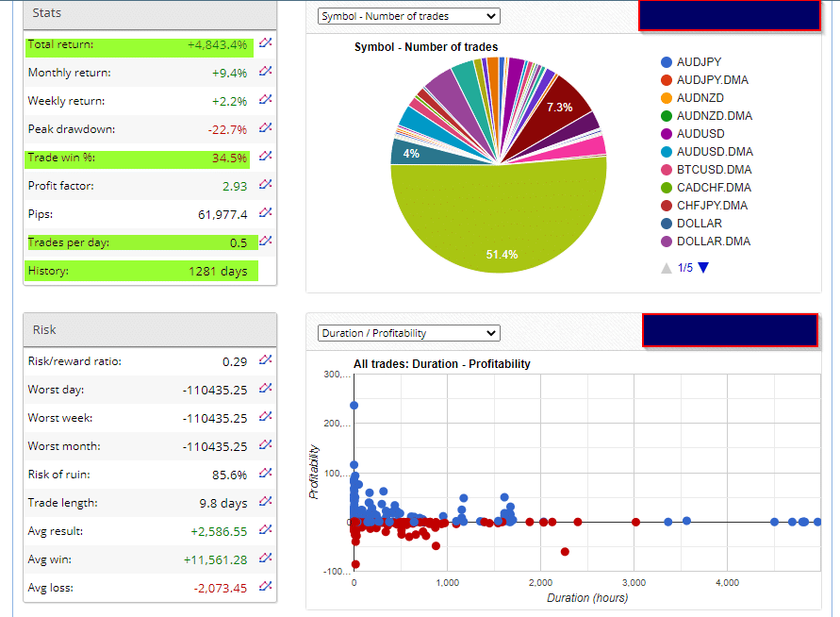Click the chart icon beside Risk/reward ratio

click(x=265, y=360)
